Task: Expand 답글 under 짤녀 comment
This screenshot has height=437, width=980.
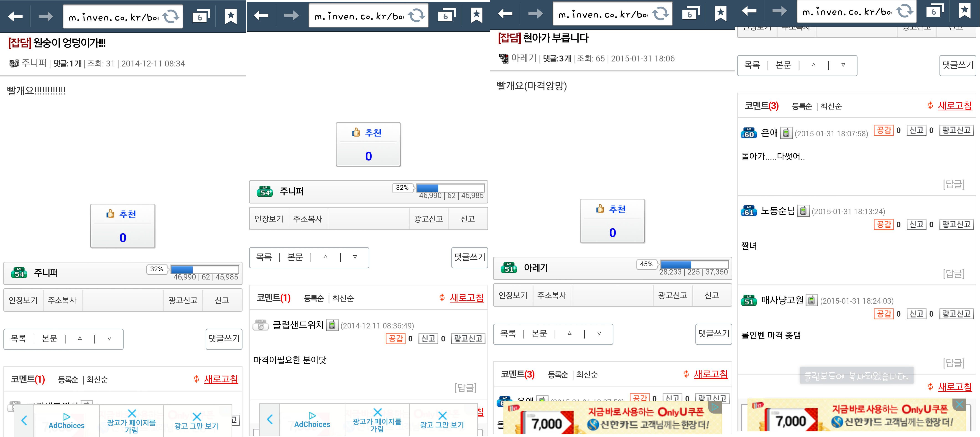Action: [x=953, y=273]
